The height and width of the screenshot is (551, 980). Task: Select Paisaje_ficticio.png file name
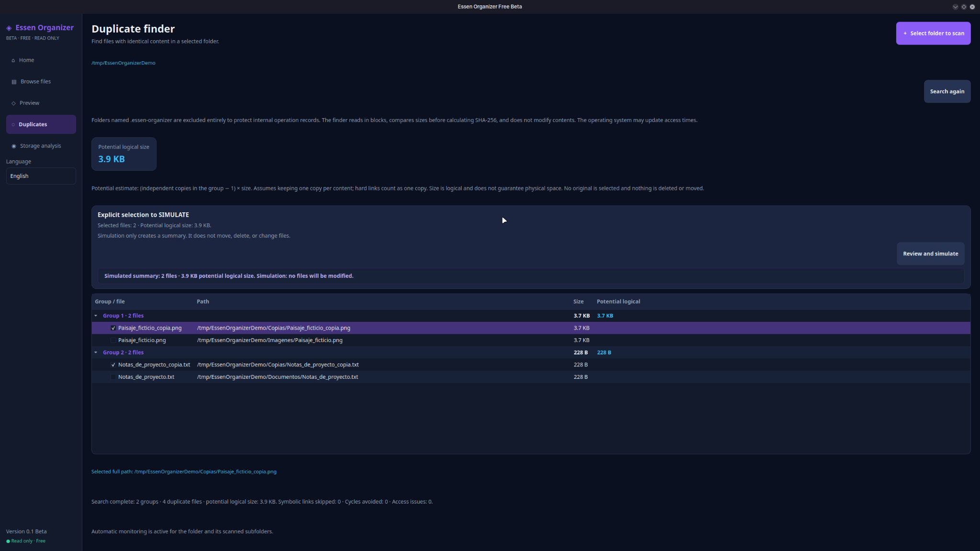click(x=142, y=341)
